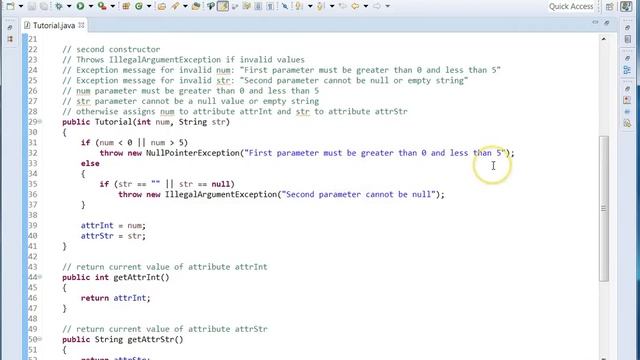This screenshot has width=640, height=360.
Task: Click 'public int getAttrInt()' text
Action: click(116, 278)
